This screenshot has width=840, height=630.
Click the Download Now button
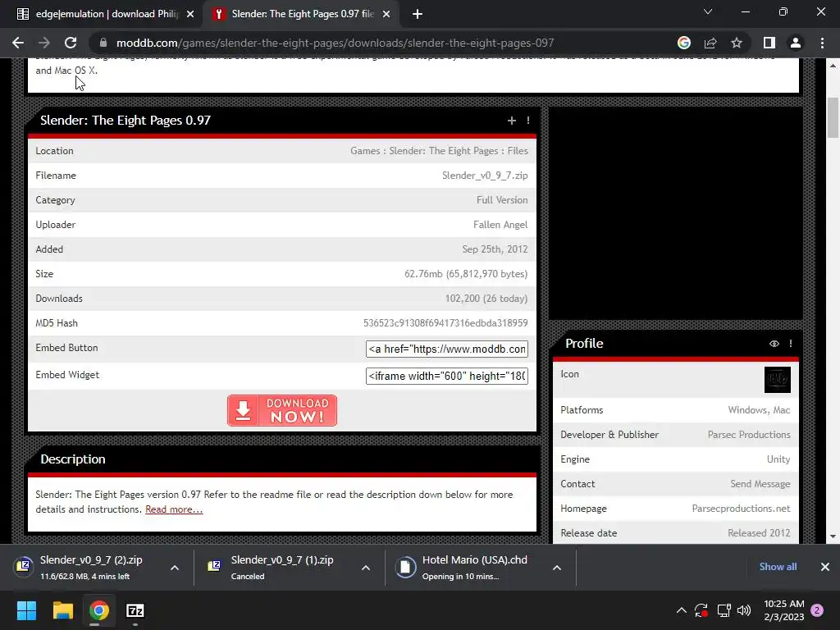(x=282, y=410)
